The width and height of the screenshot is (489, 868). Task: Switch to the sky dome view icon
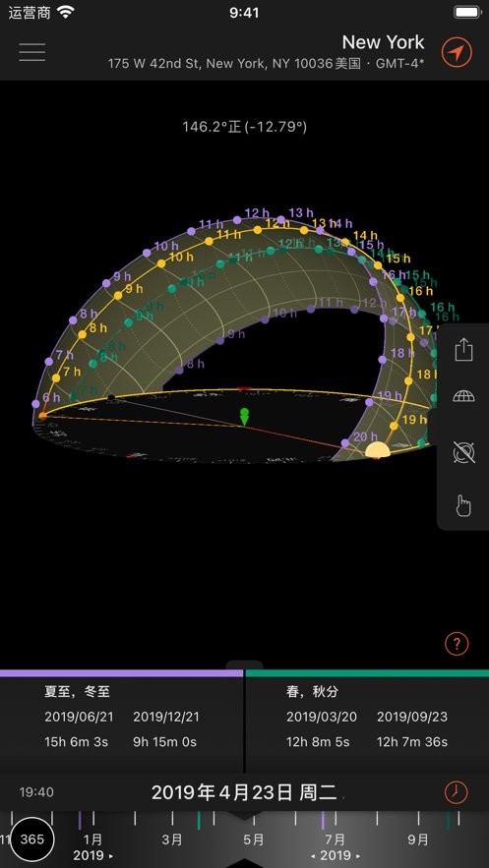(463, 396)
